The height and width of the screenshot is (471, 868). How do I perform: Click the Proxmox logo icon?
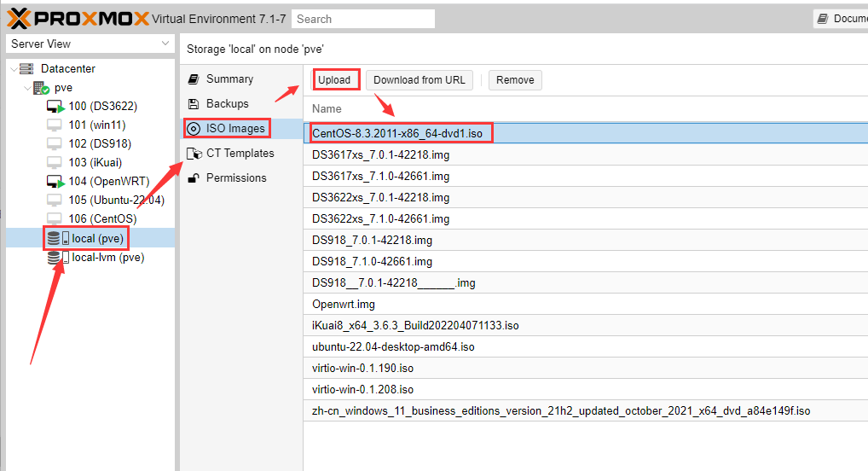pyautogui.click(x=19, y=18)
